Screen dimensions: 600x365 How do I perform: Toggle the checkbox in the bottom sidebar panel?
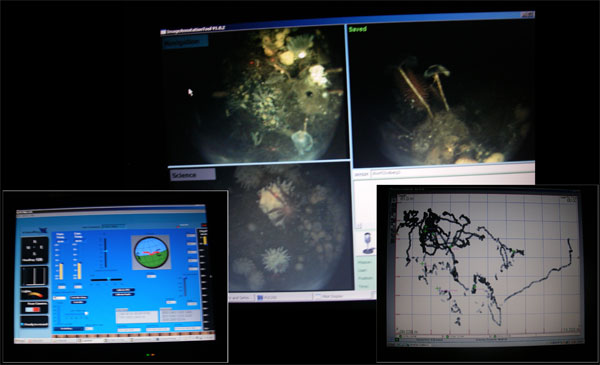23,324
